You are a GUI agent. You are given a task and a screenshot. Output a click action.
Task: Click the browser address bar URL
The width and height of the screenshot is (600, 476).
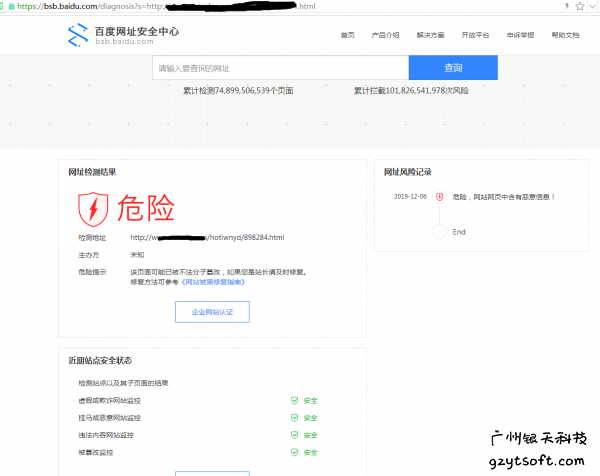pos(166,6)
